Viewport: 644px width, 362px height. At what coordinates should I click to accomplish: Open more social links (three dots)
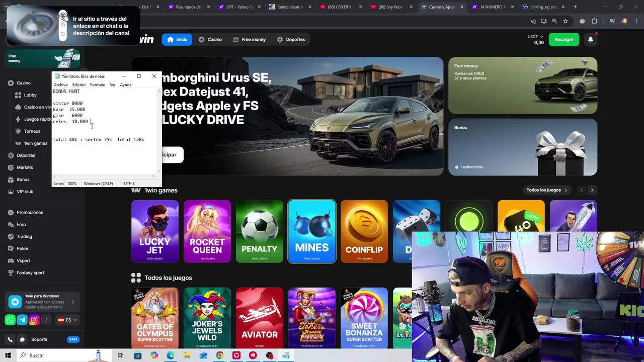[x=46, y=320]
